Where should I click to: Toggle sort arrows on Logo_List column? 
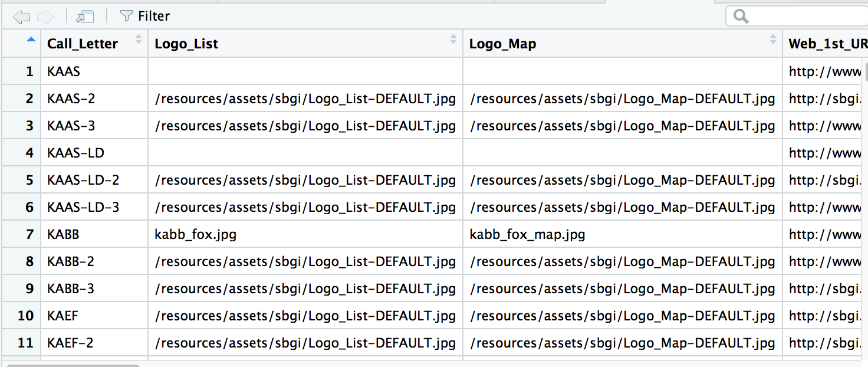453,40
